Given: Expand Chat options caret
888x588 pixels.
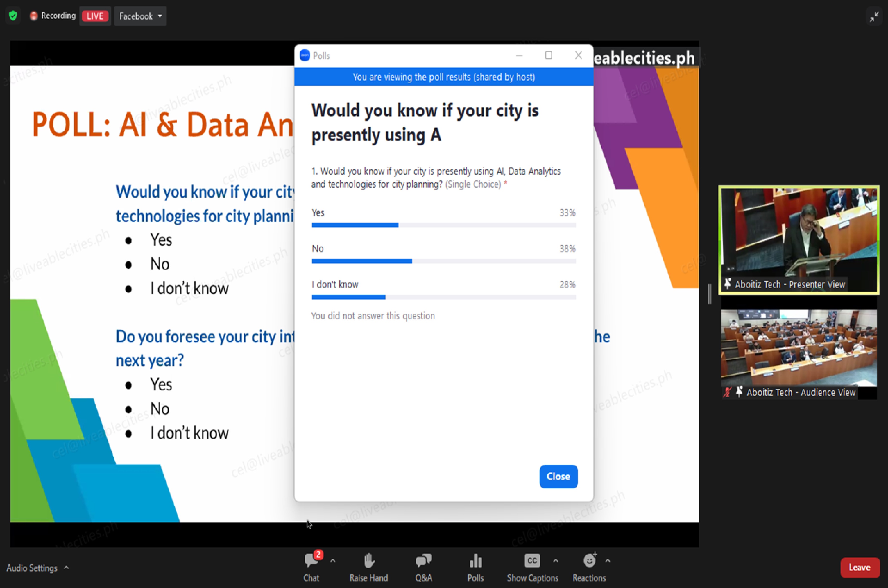Looking at the screenshot, I should pos(333,561).
